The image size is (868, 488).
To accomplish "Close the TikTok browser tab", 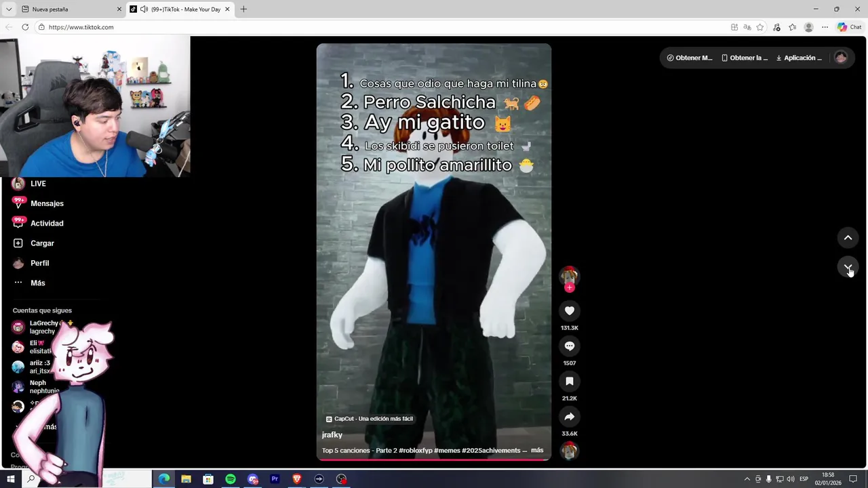I will coord(227,9).
